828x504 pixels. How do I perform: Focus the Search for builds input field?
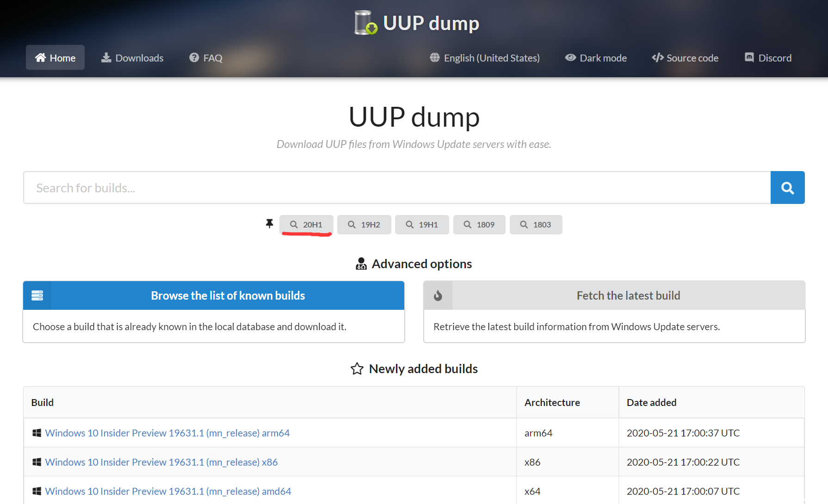click(396, 188)
